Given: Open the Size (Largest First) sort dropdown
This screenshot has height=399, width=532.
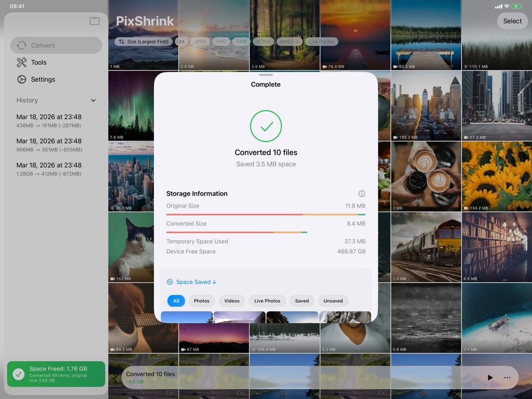Looking at the screenshot, I should (144, 42).
